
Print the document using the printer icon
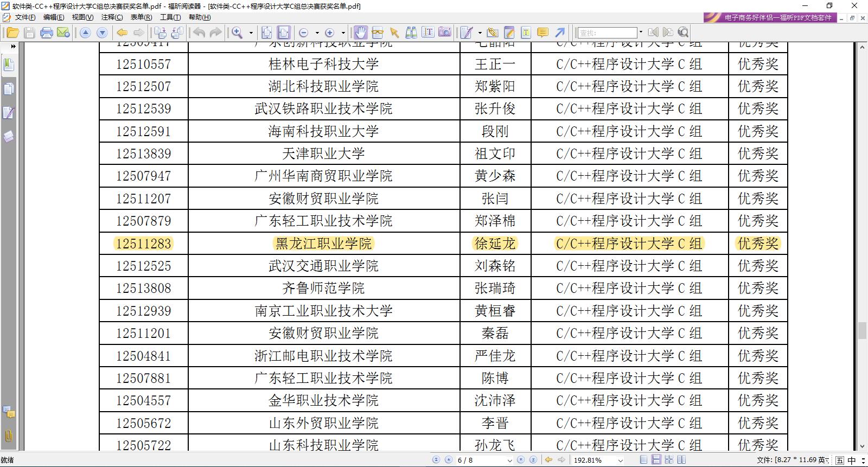tap(47, 33)
